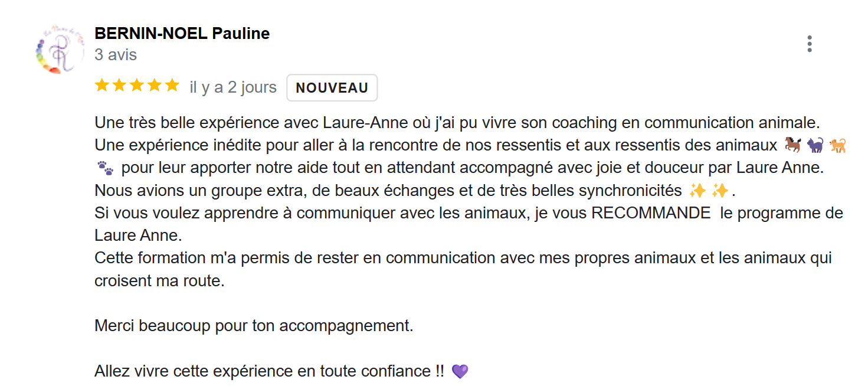Click the "il y a 2 jours" timestamp
The height and width of the screenshot is (386, 868).
233,87
